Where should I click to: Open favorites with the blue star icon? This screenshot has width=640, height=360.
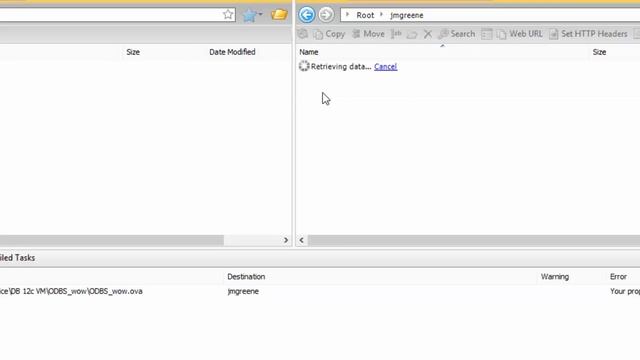point(249,15)
